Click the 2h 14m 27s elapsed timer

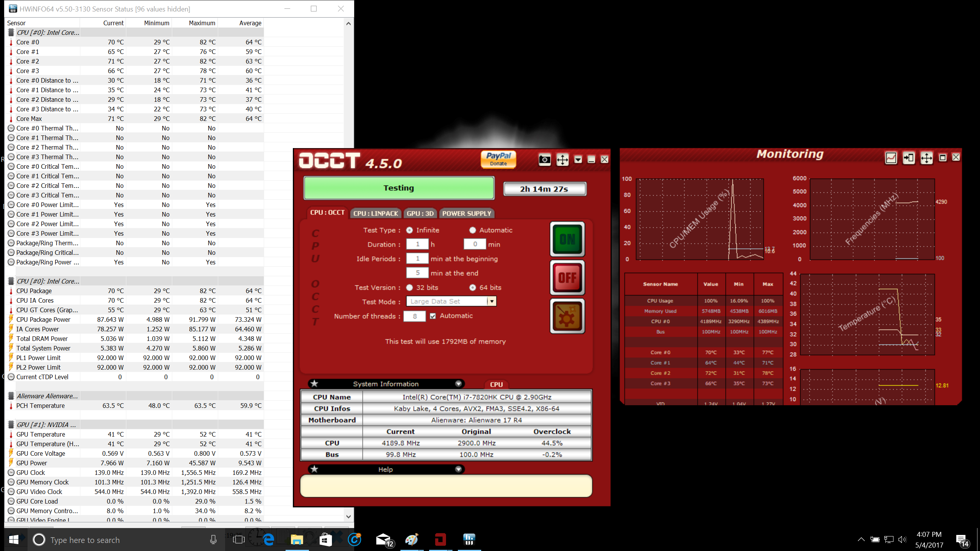coord(544,189)
